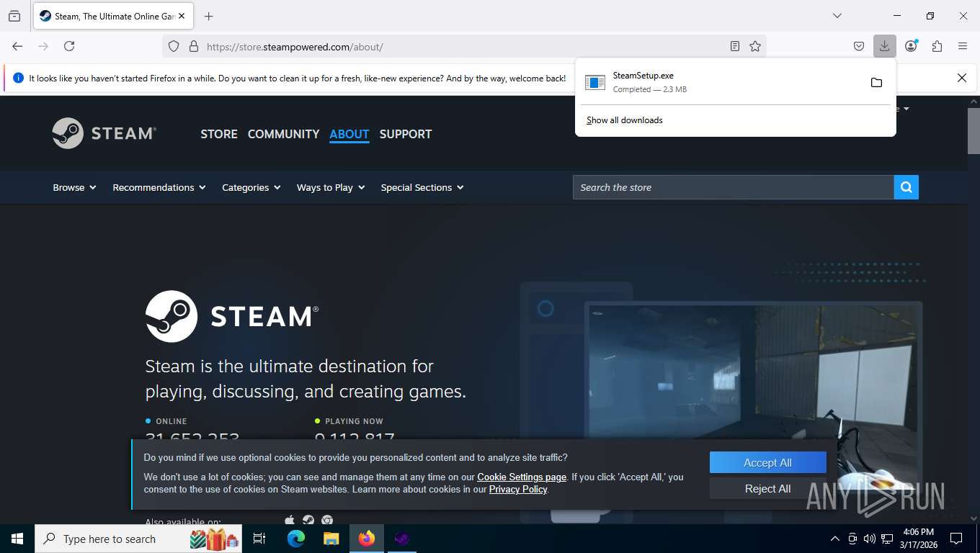Expand the Recommendations dropdown
The height and width of the screenshot is (553, 980).
159,187
